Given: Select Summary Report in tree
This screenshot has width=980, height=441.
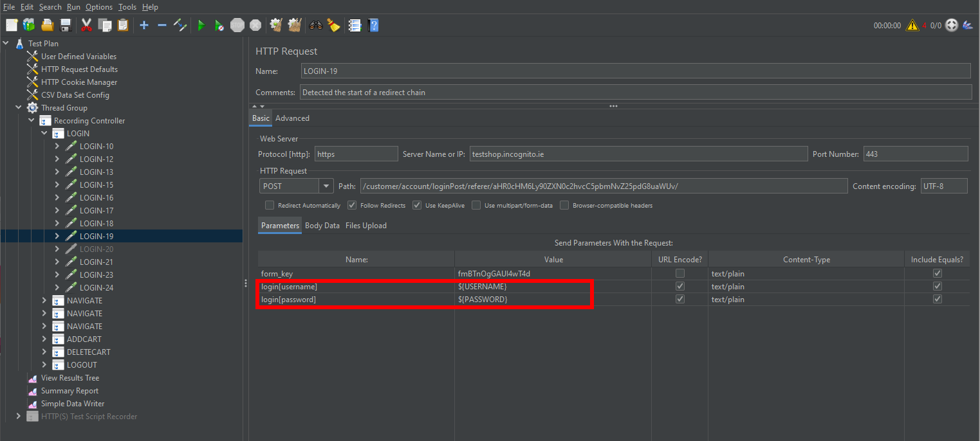Looking at the screenshot, I should coord(69,391).
